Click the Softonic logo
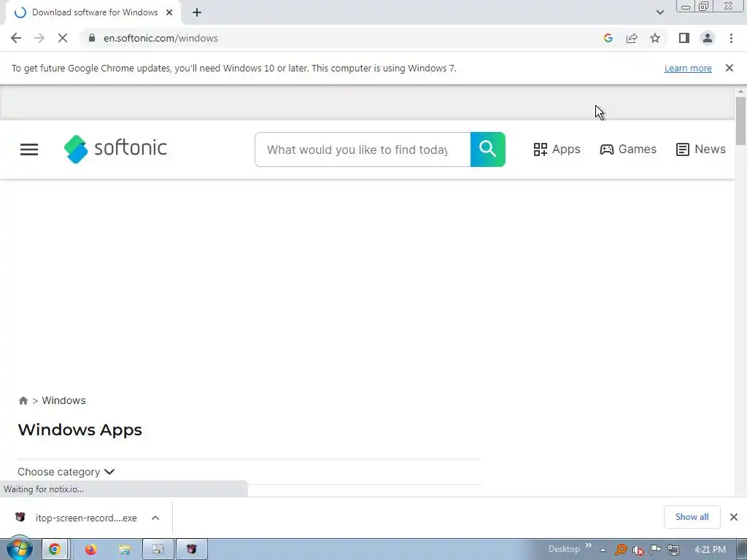Screen dimensions: 747x560 click(x=115, y=149)
